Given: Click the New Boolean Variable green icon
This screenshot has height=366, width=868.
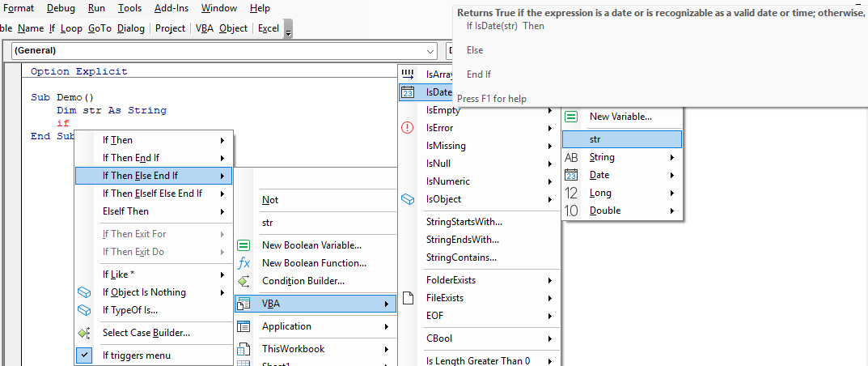Looking at the screenshot, I should tap(243, 245).
